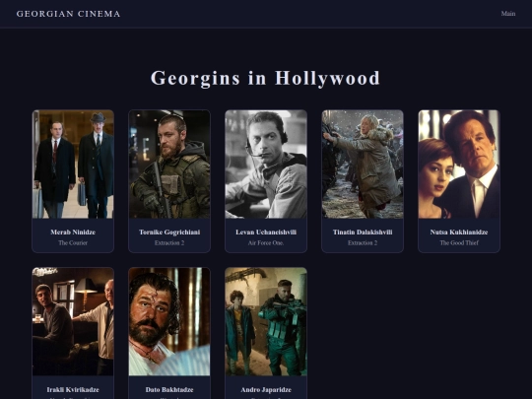
Task: Click The Good Thief subtitle
Action: tap(459, 243)
